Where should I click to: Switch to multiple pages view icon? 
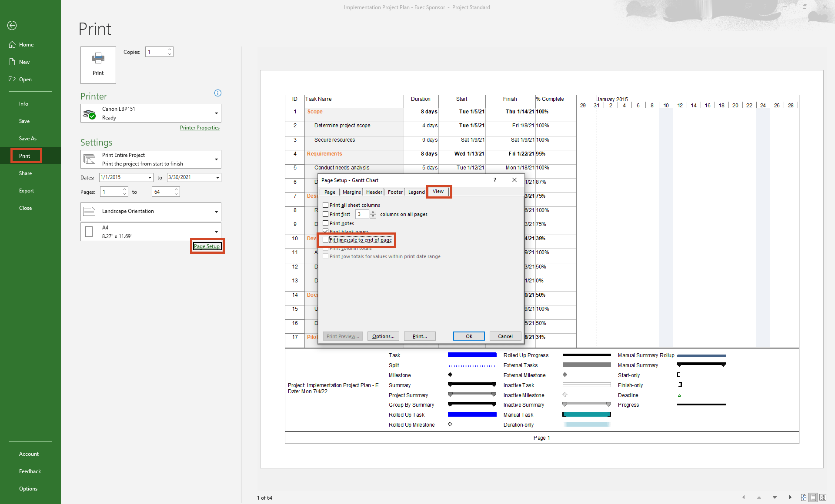point(823,497)
